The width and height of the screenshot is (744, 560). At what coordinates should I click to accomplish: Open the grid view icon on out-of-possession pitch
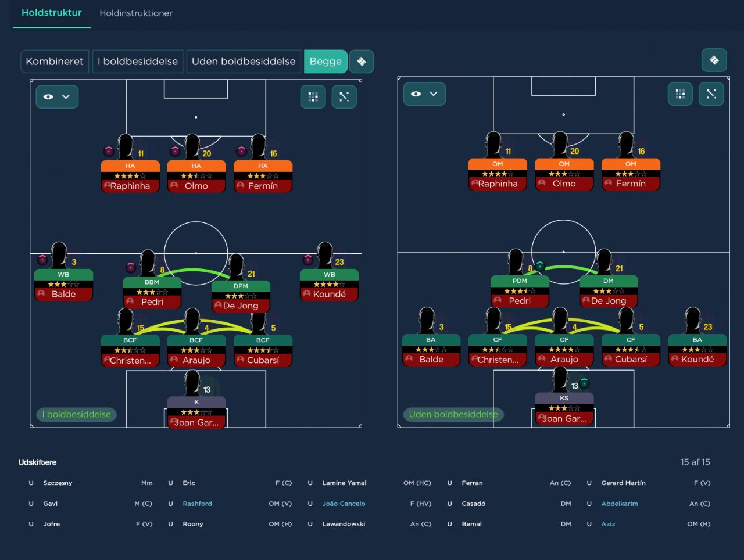pyautogui.click(x=680, y=94)
